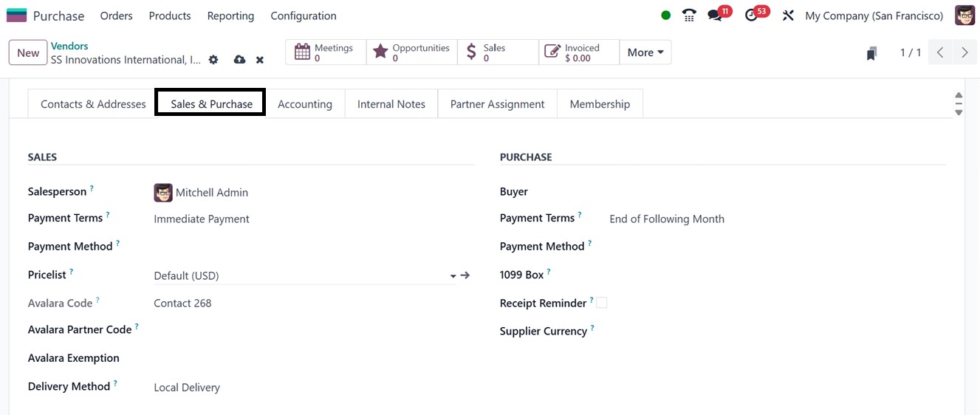Enable the Receipt Reminder checkbox
980x415 pixels.
coord(602,303)
